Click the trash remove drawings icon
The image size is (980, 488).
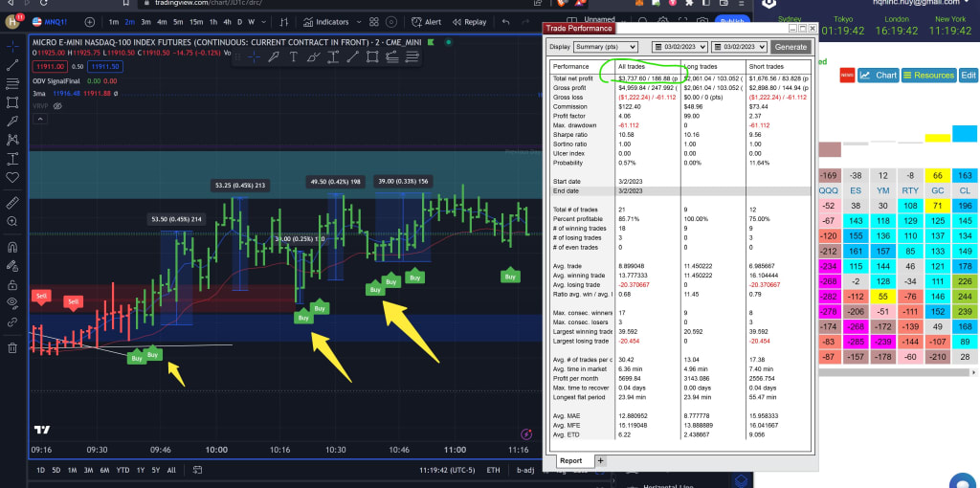pyautogui.click(x=12, y=347)
